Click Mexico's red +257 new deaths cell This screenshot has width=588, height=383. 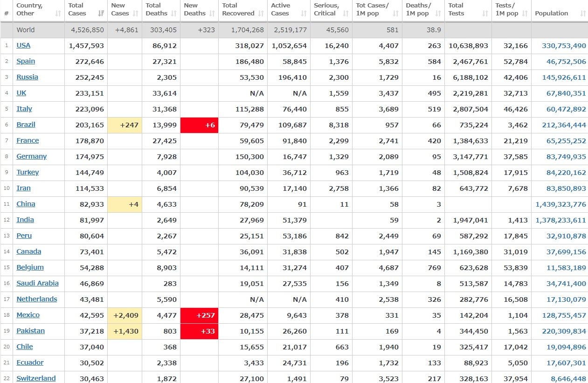tap(199, 315)
